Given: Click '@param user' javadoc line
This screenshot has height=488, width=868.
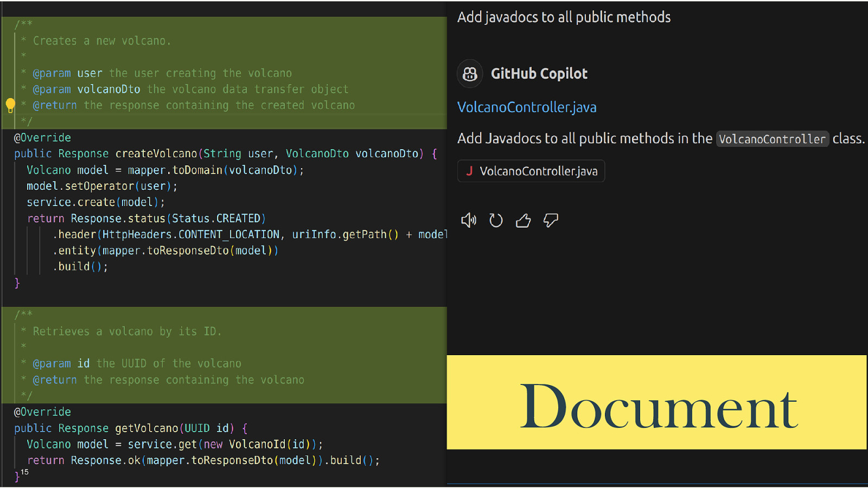Looking at the screenshot, I should (x=162, y=73).
